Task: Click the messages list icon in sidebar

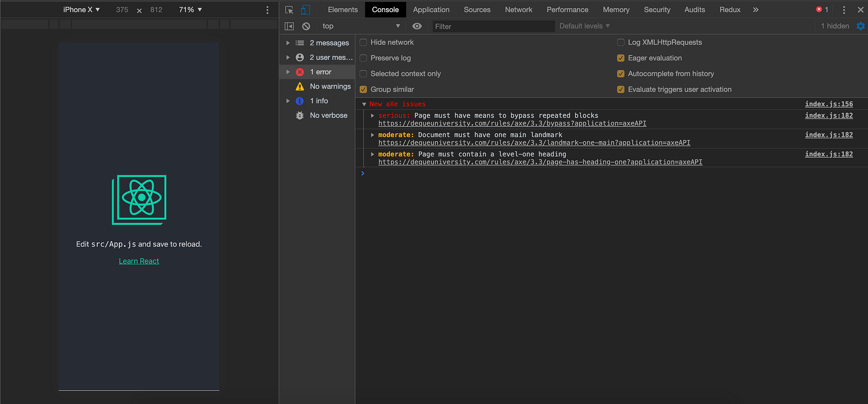Action: (x=299, y=43)
